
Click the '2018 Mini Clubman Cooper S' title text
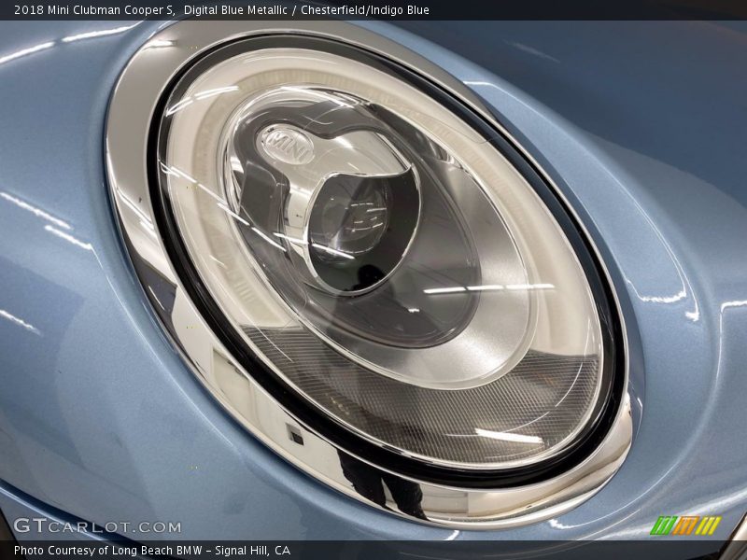click(x=94, y=10)
